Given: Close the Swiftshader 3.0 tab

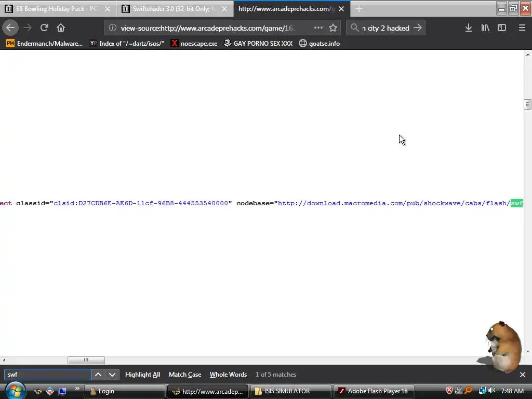Looking at the screenshot, I should pos(224,9).
